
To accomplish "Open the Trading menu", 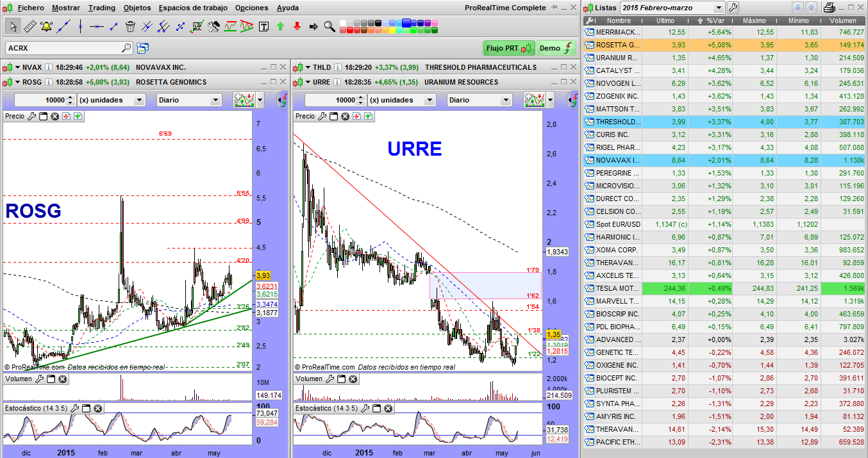I will pyautogui.click(x=102, y=8).
